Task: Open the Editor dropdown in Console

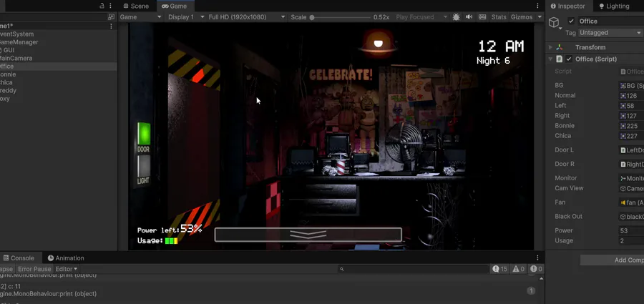Action: pos(67,269)
